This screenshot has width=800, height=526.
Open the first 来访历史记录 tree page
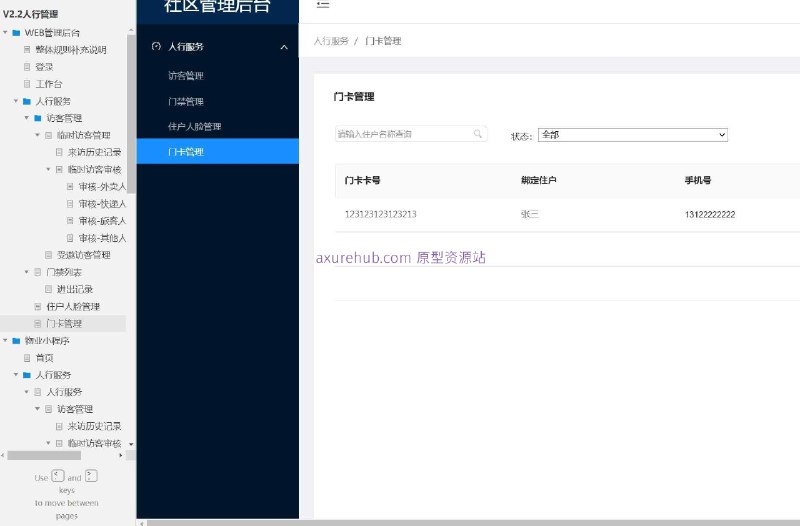tap(94, 152)
